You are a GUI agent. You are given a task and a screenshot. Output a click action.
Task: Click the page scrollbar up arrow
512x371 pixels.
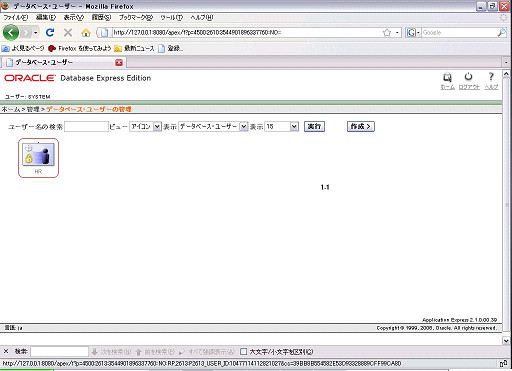click(506, 74)
